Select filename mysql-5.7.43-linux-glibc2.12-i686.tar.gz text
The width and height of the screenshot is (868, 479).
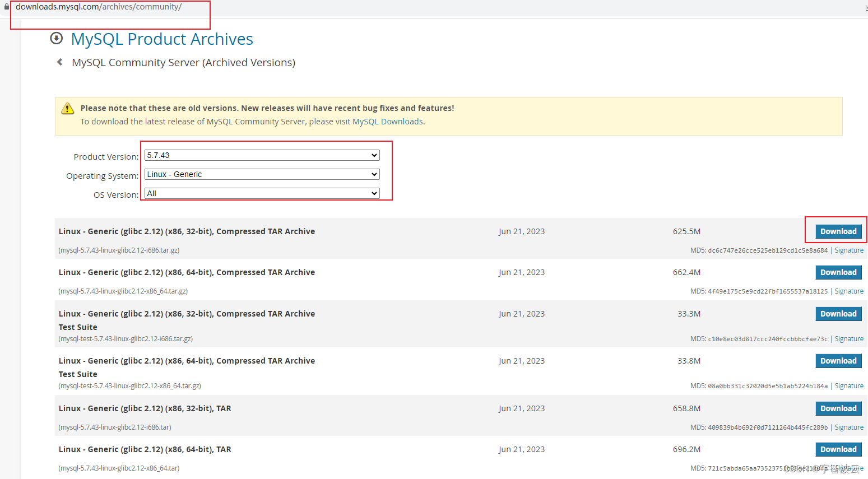coord(119,250)
